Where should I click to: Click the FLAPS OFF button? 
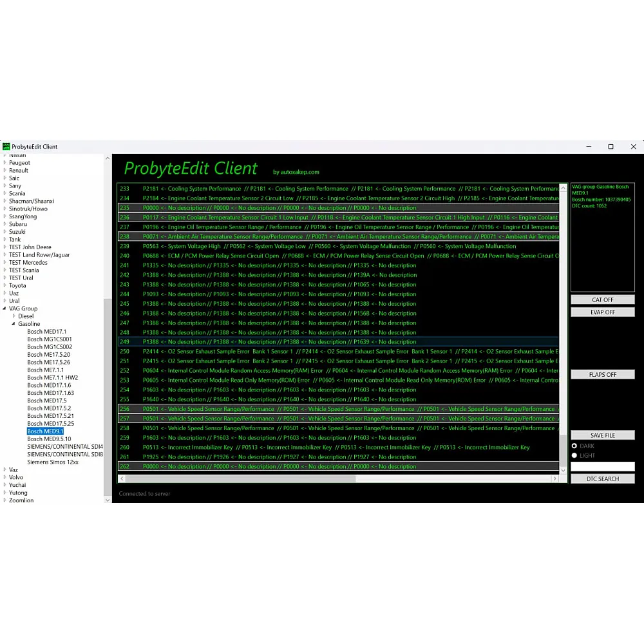pyautogui.click(x=602, y=374)
